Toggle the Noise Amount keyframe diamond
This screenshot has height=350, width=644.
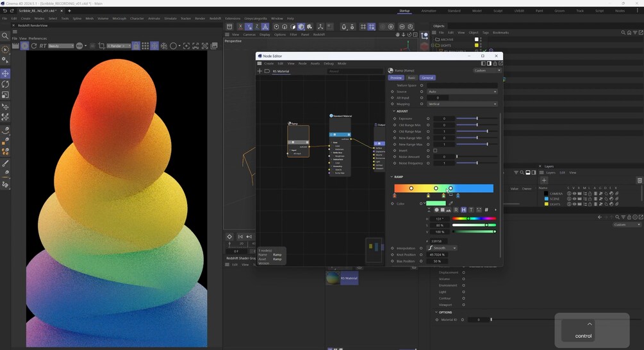point(395,156)
